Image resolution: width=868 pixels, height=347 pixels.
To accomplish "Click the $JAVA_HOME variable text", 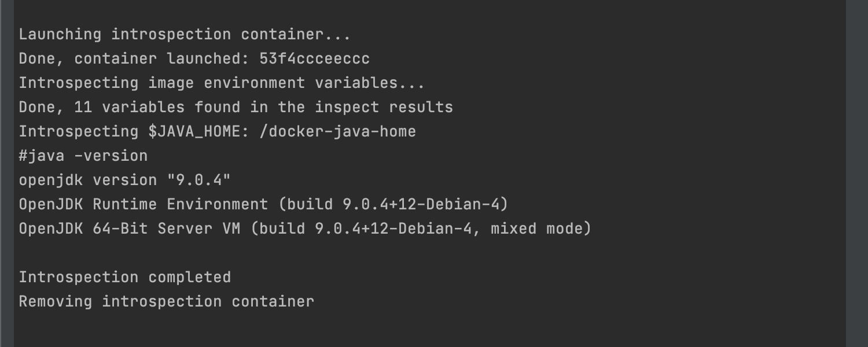I will pos(194,132).
